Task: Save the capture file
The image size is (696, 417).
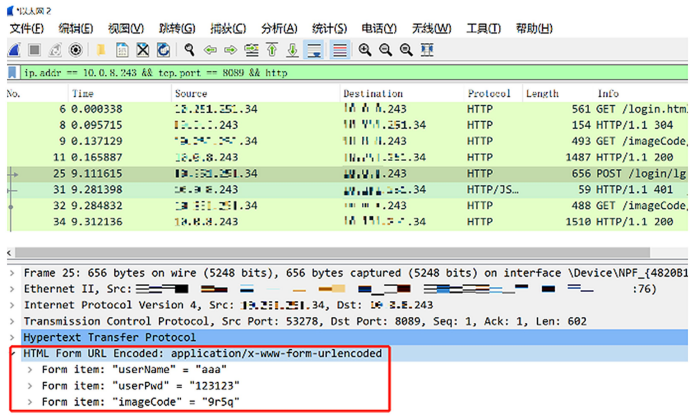Action: [x=122, y=50]
